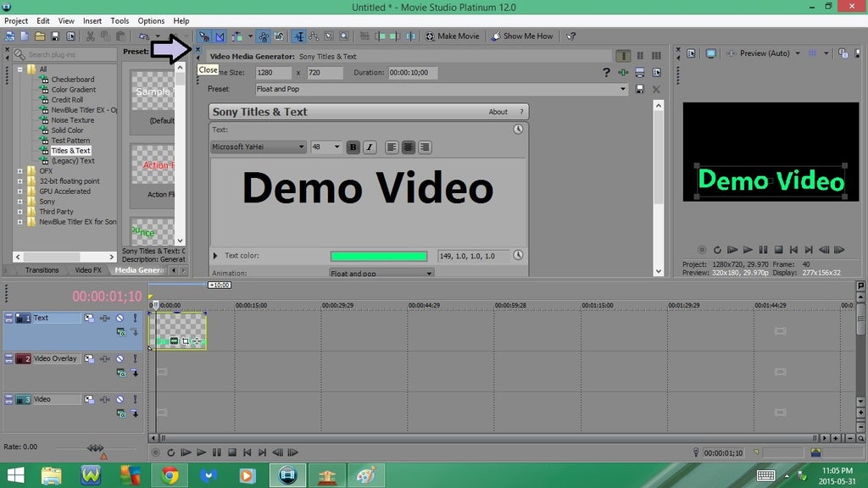Save the project using the toolbar disk icon

pyautogui.click(x=55, y=36)
